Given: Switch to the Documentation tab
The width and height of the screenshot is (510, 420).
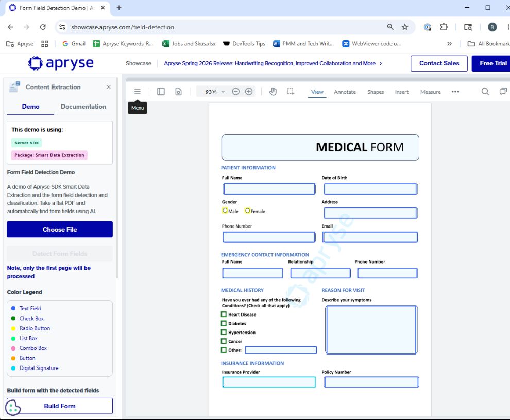Looking at the screenshot, I should point(83,107).
